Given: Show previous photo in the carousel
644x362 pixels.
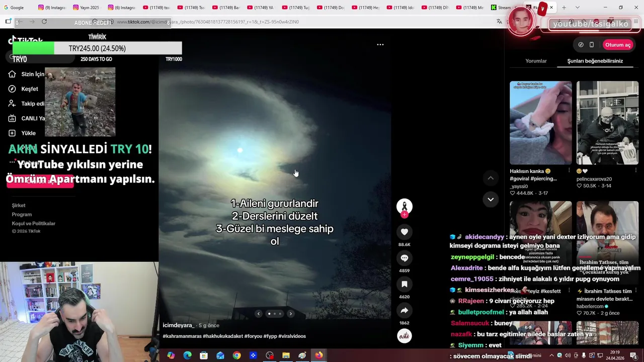Looking at the screenshot, I should point(259,314).
